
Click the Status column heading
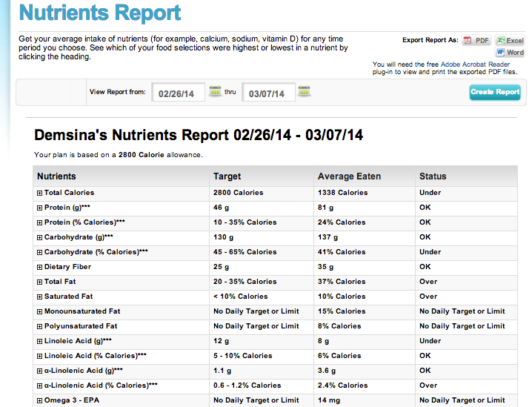(433, 176)
